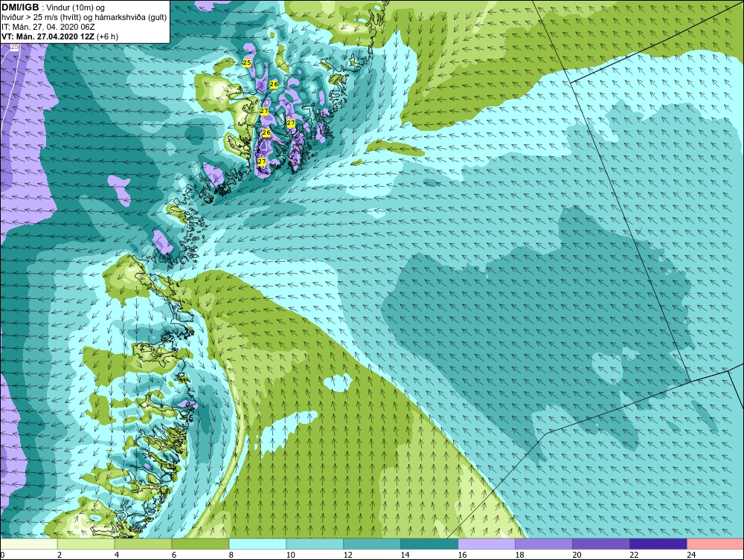Click the pale yellow 0–2 m/s legend swatch

pyautogui.click(x=29, y=544)
